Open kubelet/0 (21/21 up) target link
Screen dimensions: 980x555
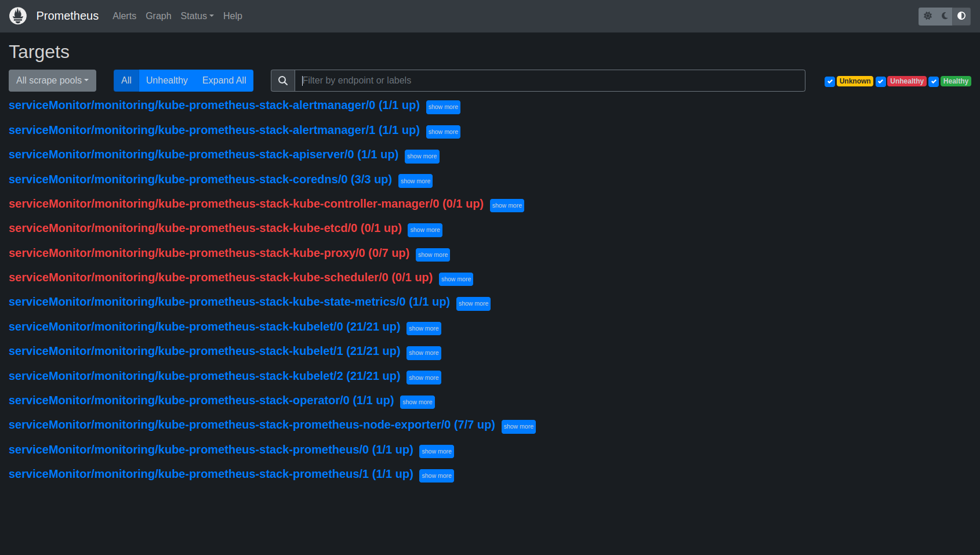click(204, 327)
